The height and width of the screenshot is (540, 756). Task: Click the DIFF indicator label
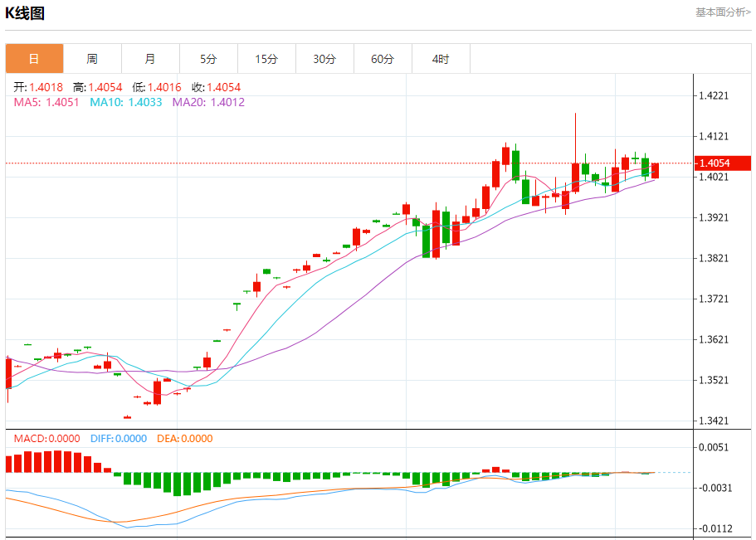tap(118, 439)
